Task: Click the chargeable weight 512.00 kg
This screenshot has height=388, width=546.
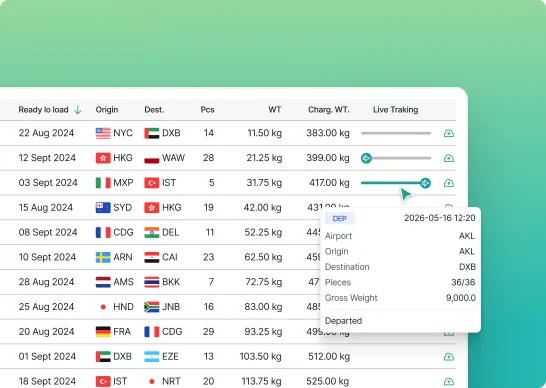Action: pyautogui.click(x=329, y=357)
